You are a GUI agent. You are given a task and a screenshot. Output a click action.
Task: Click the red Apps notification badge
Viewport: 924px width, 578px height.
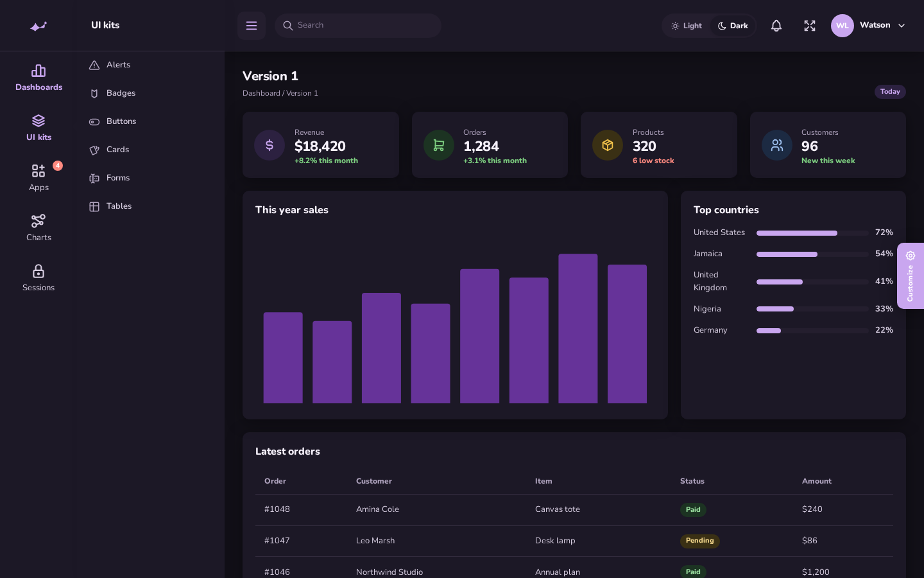coord(58,166)
